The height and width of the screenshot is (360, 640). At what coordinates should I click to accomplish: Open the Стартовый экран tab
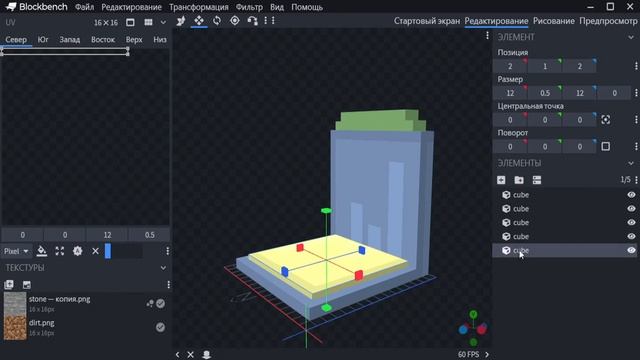(x=427, y=21)
